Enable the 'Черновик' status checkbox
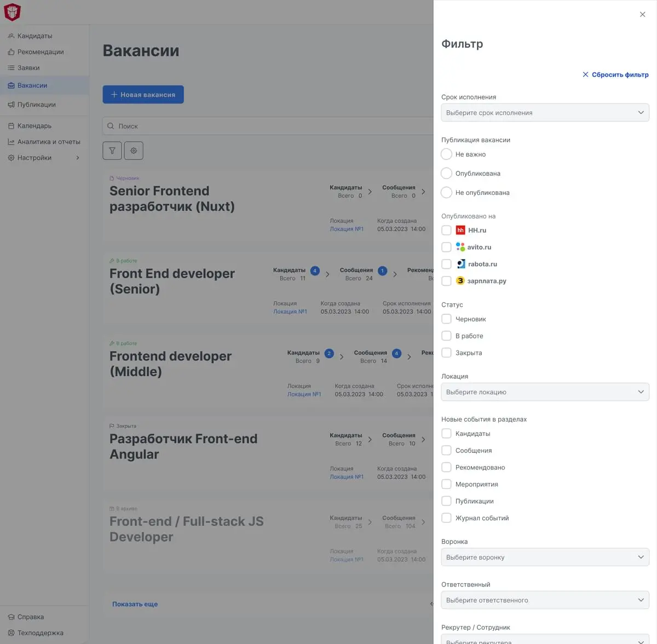Image resolution: width=657 pixels, height=644 pixels. pos(447,319)
